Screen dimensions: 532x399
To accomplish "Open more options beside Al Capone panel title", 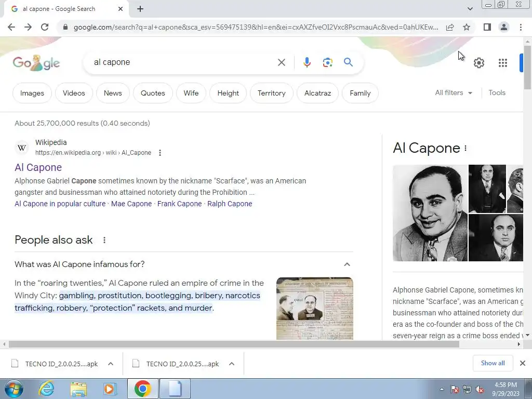I will click(x=465, y=148).
